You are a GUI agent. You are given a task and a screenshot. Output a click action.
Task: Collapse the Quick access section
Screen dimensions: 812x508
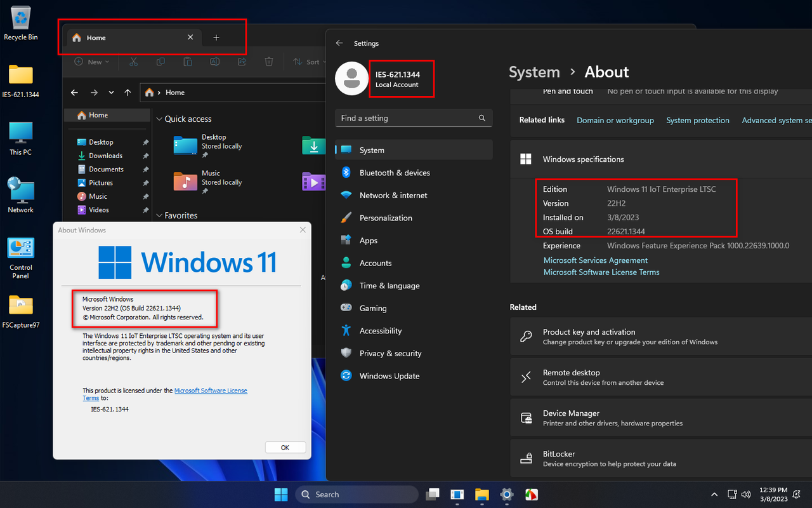click(159, 119)
